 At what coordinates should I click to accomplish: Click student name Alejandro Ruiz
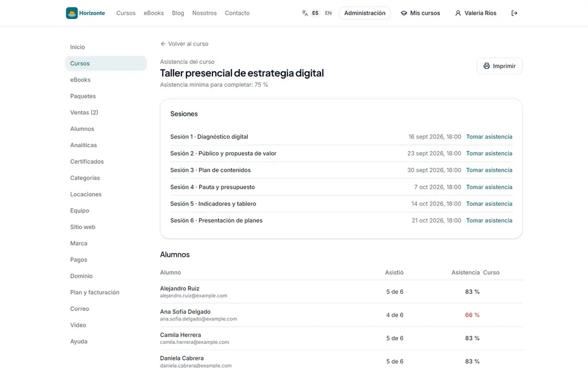coord(180,289)
